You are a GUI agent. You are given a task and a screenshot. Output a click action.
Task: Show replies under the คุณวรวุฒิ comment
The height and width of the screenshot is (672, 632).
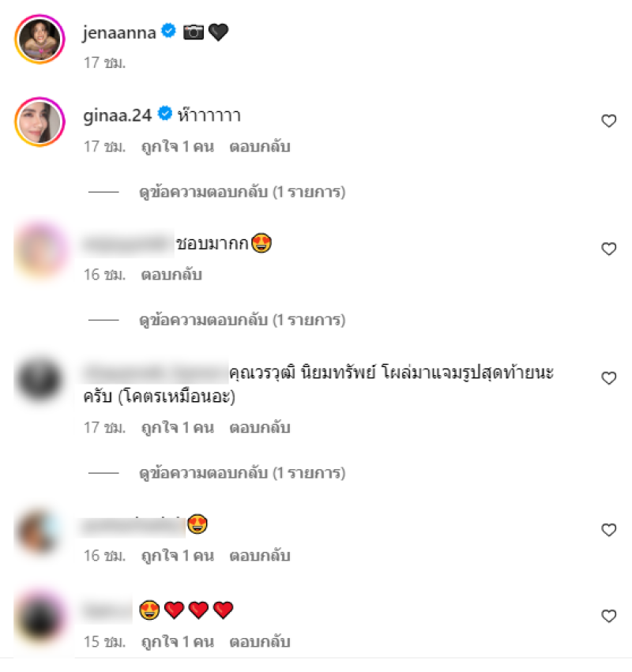(243, 473)
